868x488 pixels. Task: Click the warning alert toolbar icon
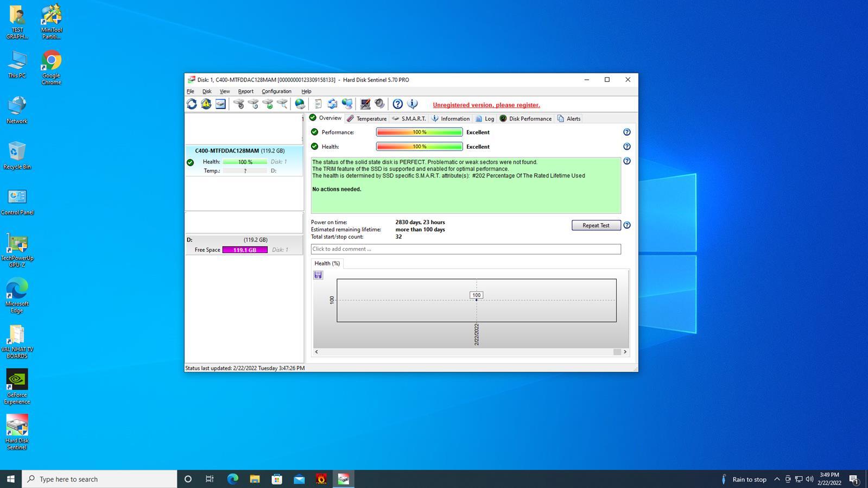[x=206, y=104]
